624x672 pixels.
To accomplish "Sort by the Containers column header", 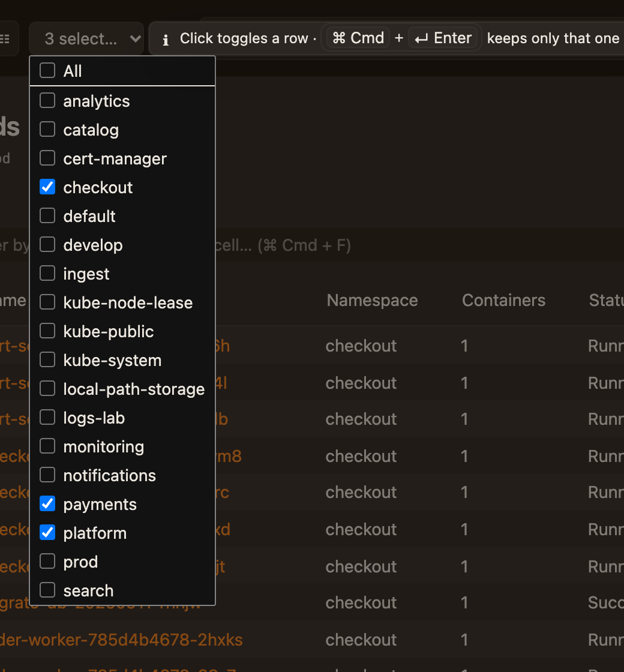I will click(503, 301).
